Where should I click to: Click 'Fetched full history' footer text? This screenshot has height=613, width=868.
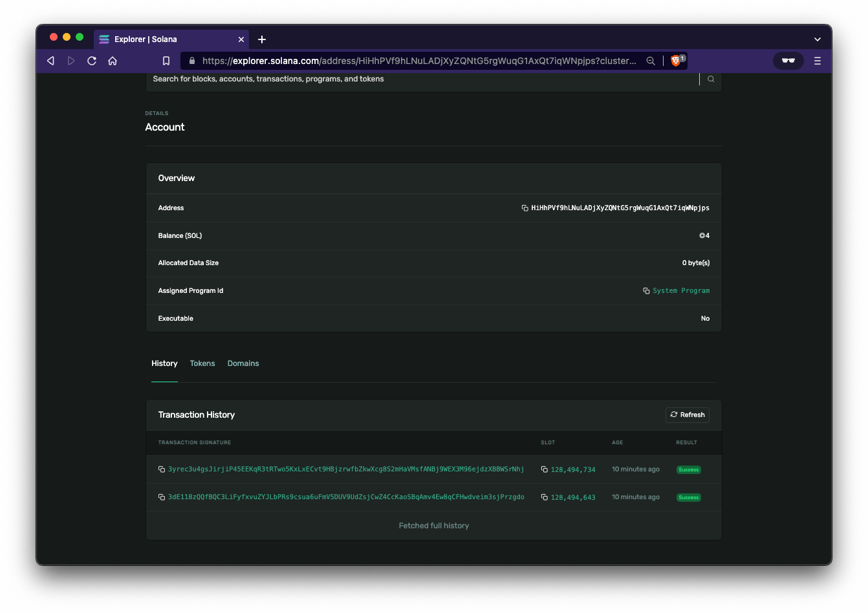[x=434, y=526]
